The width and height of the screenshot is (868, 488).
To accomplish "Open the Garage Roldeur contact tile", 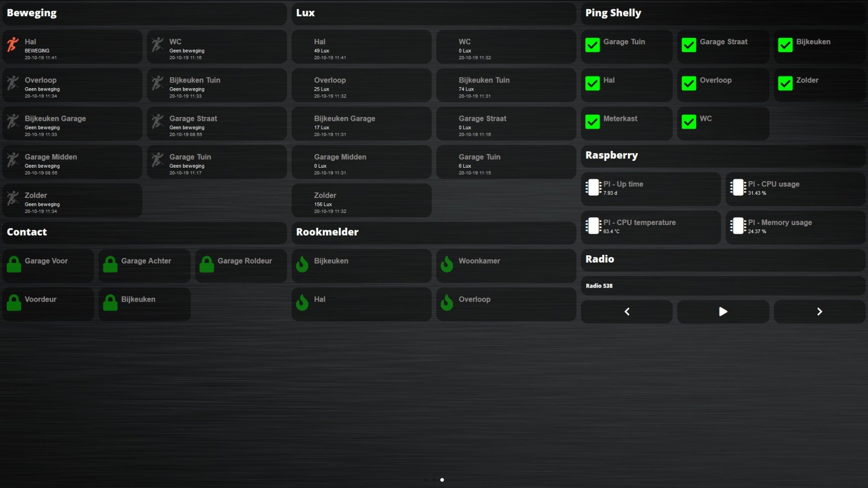I will coord(241,265).
